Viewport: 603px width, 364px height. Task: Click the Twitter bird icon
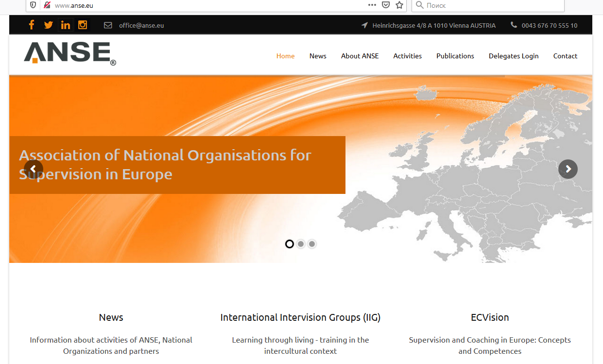coord(48,25)
